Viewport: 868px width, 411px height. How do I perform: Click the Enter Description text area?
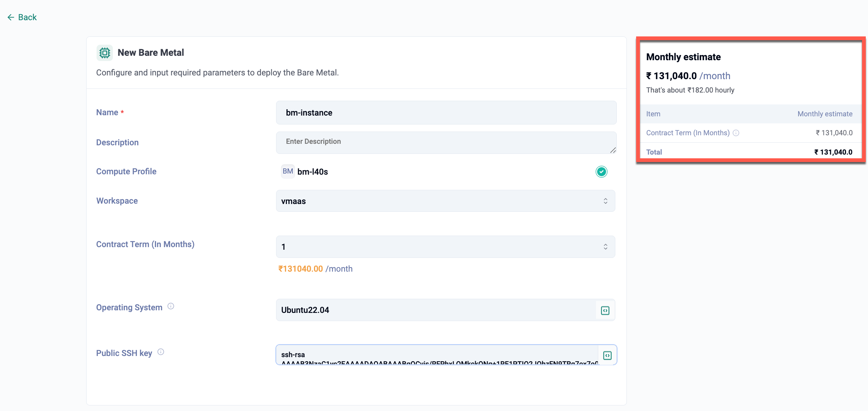coord(442,142)
